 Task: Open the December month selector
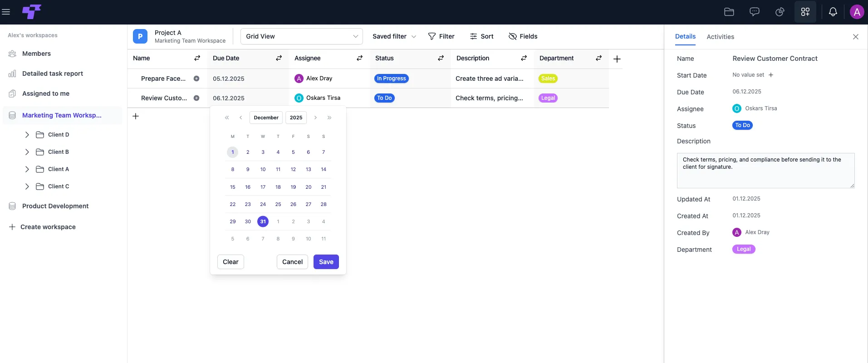tap(266, 118)
